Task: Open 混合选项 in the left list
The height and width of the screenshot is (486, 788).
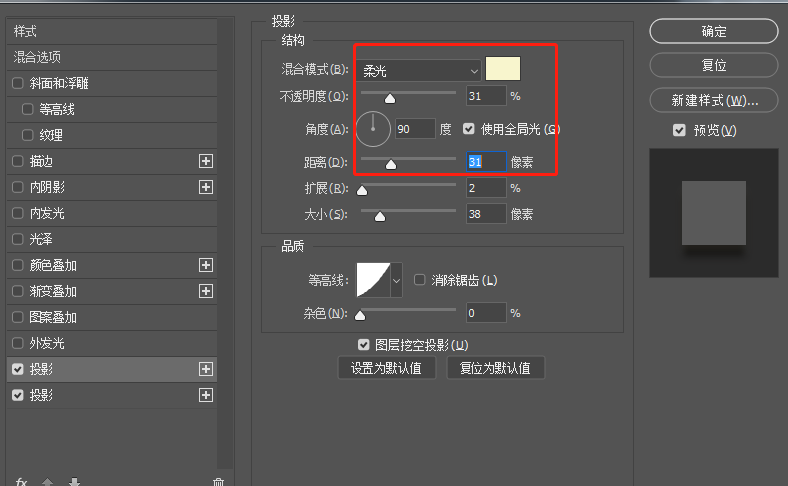Action: (112, 57)
